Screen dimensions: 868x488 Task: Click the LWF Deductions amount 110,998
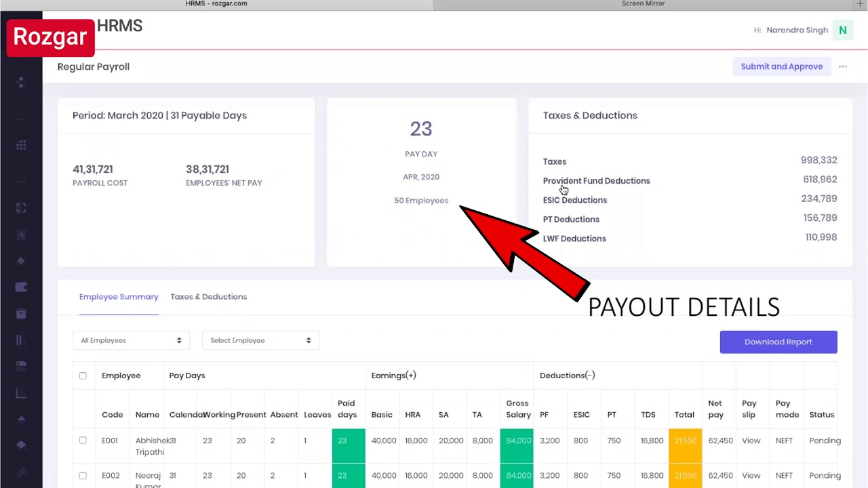[821, 237]
